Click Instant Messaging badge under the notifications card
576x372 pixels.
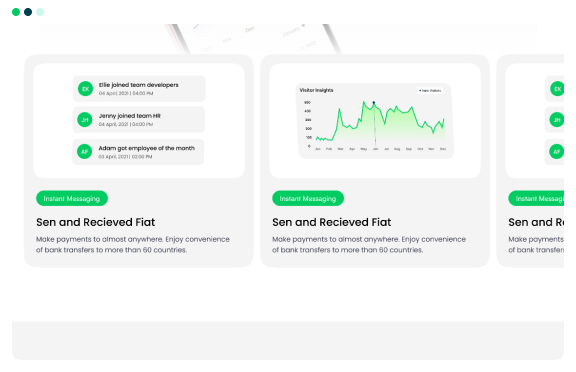72,198
